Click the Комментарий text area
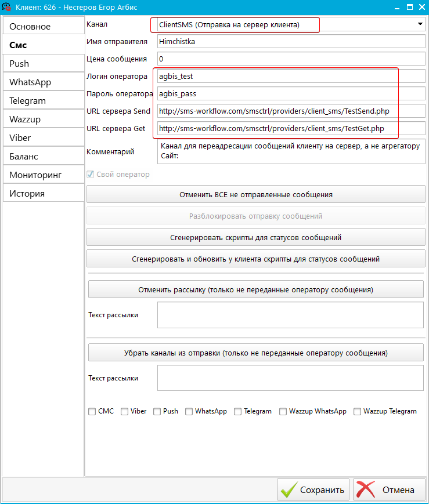The image size is (429, 504). click(291, 151)
